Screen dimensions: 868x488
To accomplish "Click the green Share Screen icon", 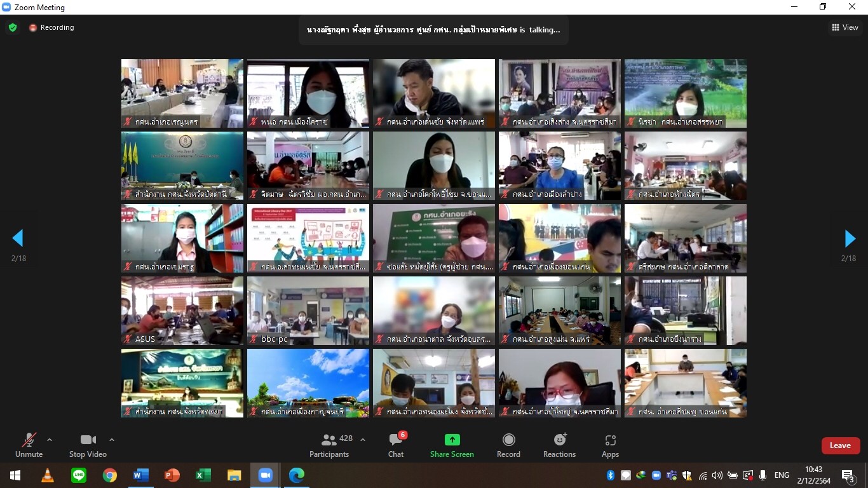I will [x=452, y=440].
